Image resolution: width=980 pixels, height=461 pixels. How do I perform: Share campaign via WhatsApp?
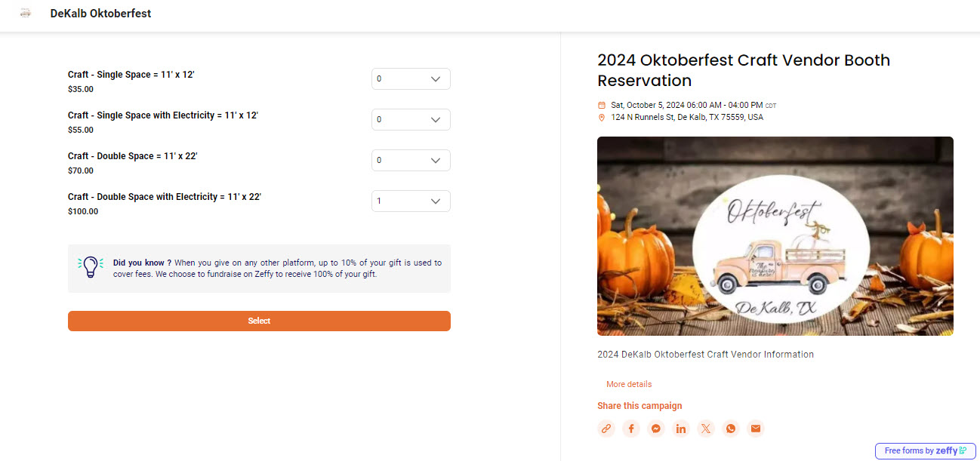tap(730, 429)
